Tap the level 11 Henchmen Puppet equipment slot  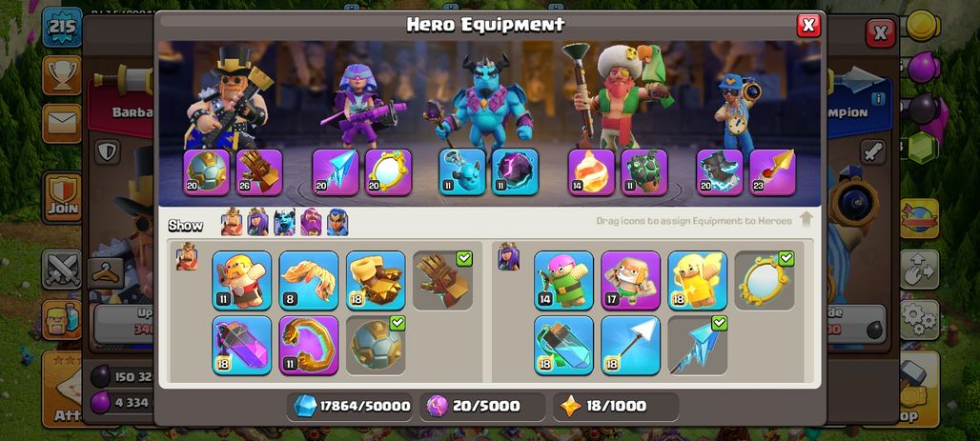pos(462,172)
